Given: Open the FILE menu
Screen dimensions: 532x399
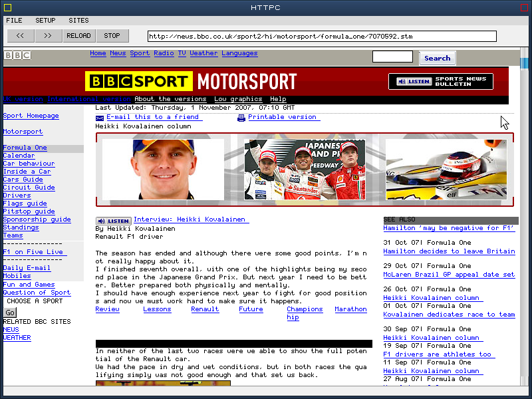Looking at the screenshot, I should coord(14,21).
